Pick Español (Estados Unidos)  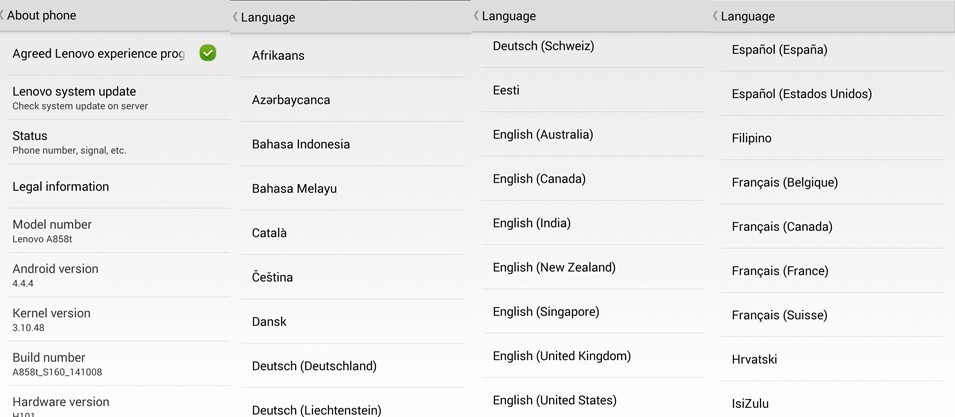[x=832, y=94]
